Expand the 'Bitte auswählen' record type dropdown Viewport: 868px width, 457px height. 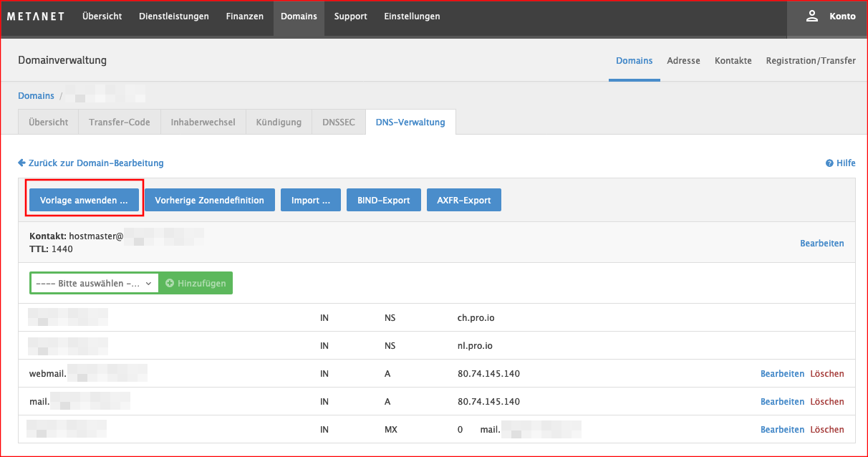(x=94, y=283)
